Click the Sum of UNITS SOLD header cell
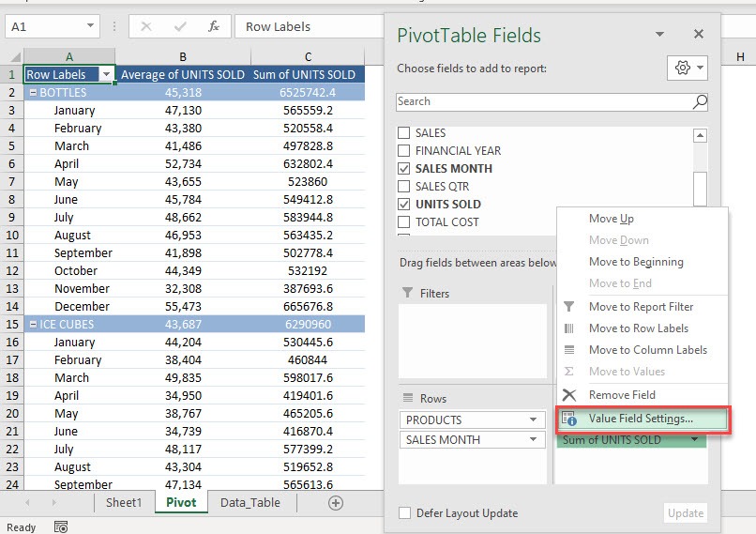 tap(308, 74)
